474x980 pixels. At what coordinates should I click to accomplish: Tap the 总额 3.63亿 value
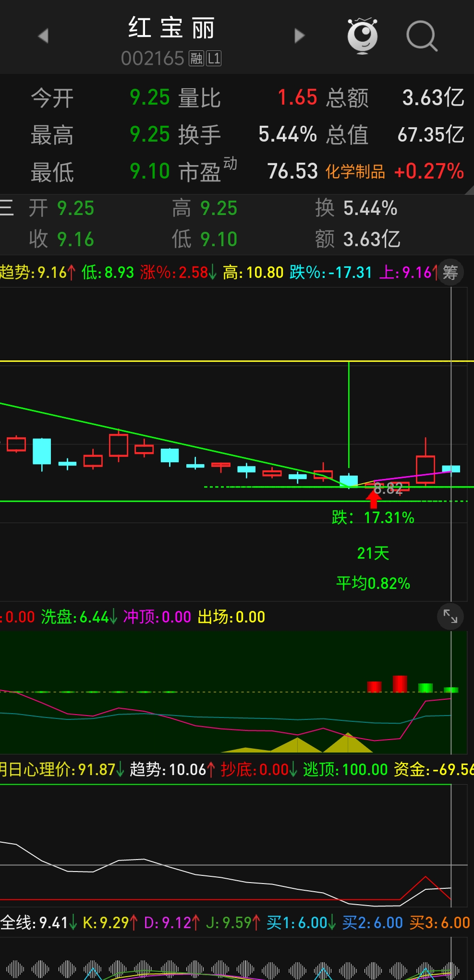tap(433, 97)
